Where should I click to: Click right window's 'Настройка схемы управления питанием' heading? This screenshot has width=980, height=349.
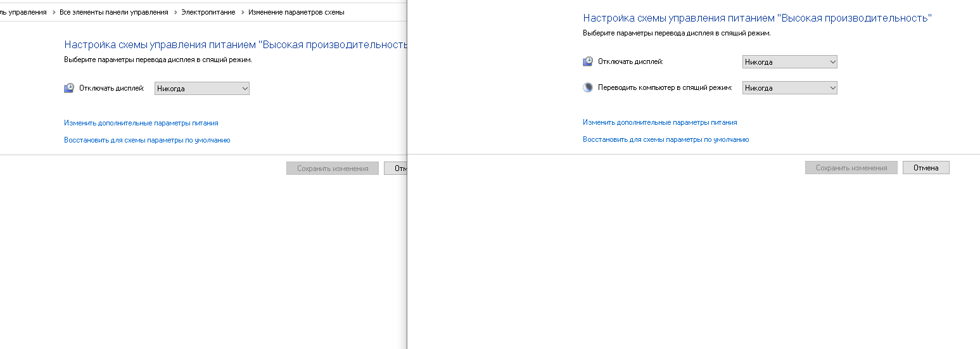(x=758, y=18)
